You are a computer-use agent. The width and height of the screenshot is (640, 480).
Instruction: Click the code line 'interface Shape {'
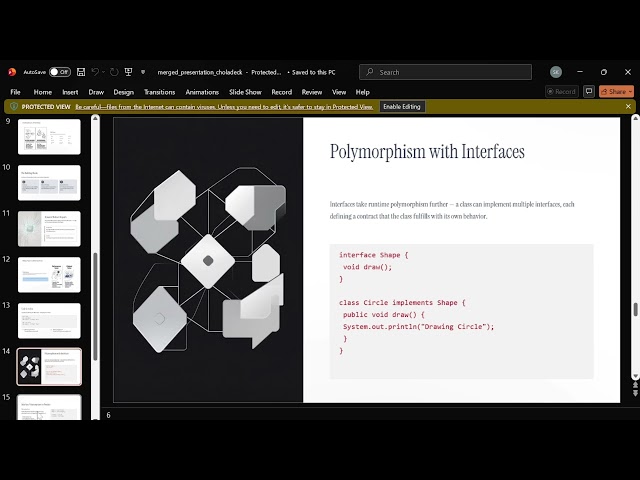[x=373, y=255]
